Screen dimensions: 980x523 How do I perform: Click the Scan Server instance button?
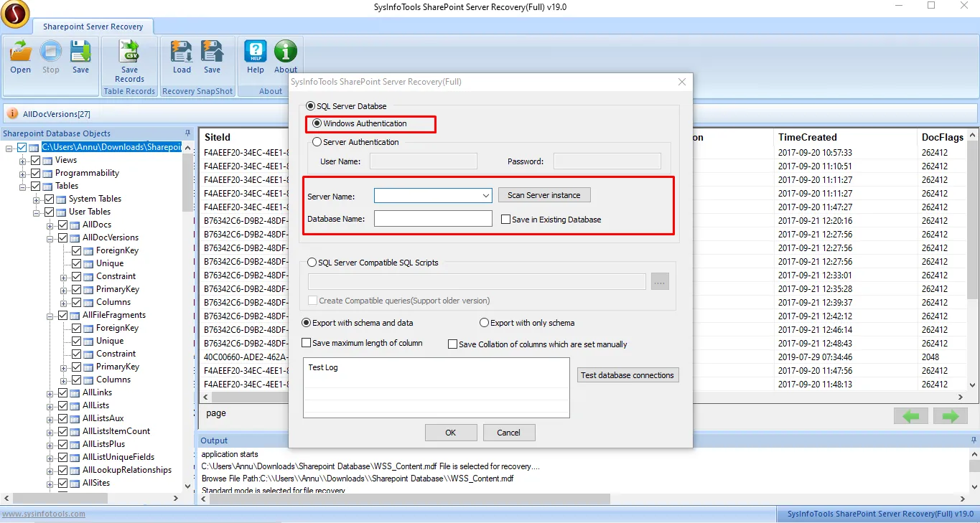point(544,195)
